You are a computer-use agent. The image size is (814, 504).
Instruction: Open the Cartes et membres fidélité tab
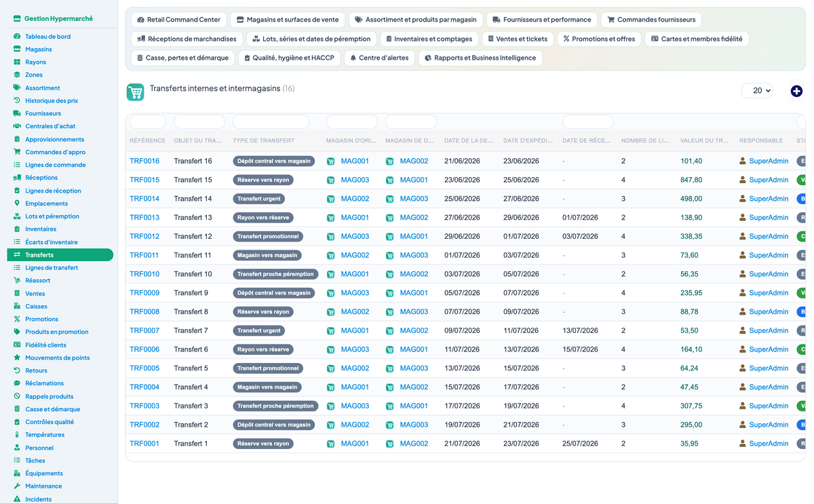tap(697, 39)
